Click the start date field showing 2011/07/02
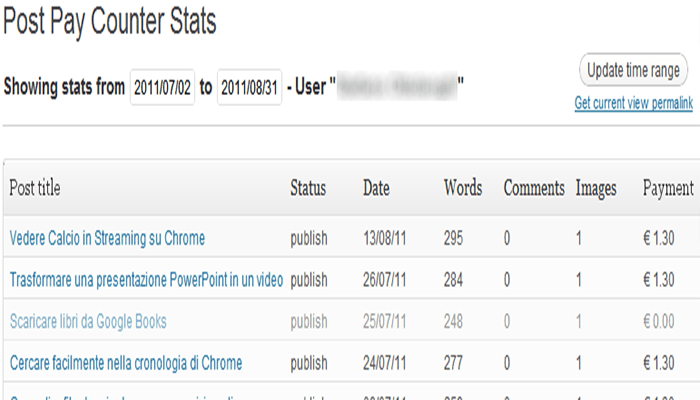This screenshot has height=400, width=700. (162, 87)
